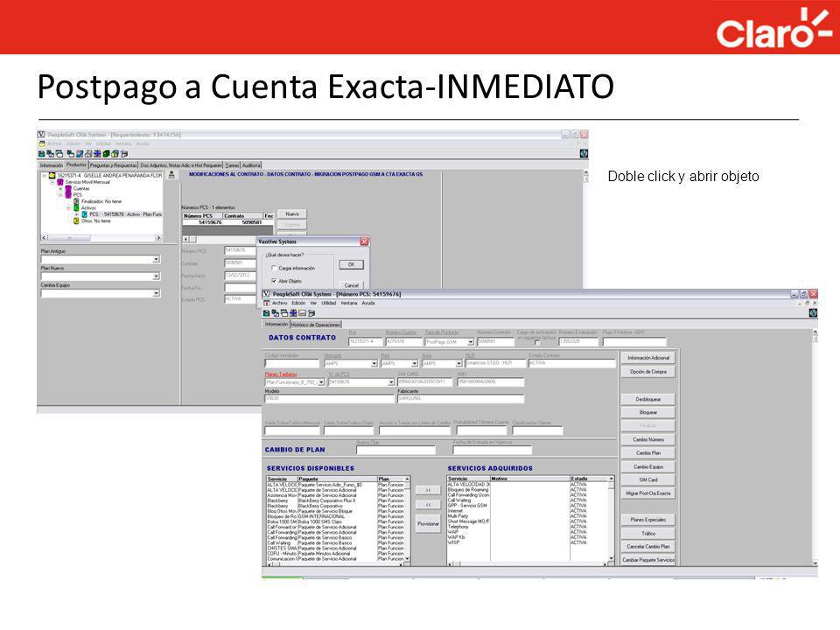The image size is (840, 630).
Task: Click the V logo icon at right of back toolbar
Action: [x=584, y=154]
